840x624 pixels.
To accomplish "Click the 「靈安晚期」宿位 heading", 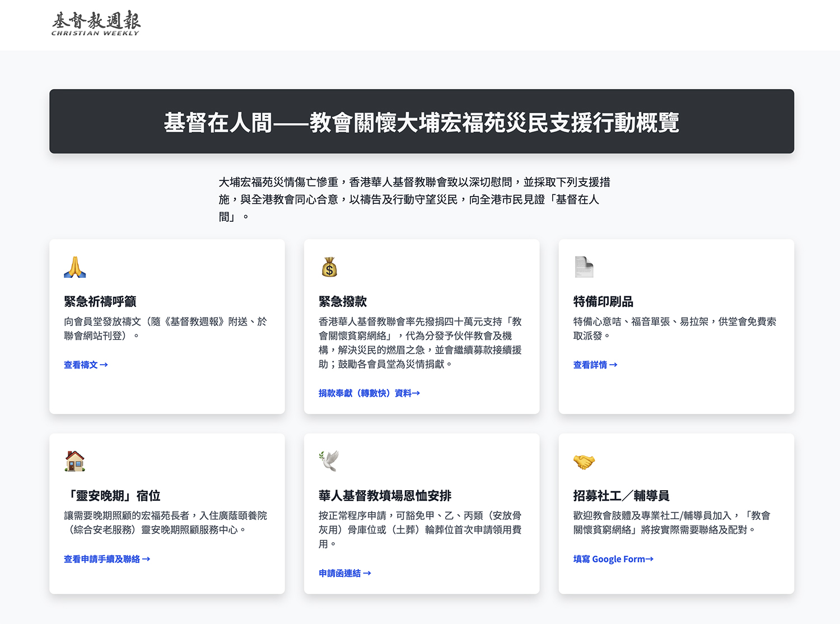I will pyautogui.click(x=113, y=496).
